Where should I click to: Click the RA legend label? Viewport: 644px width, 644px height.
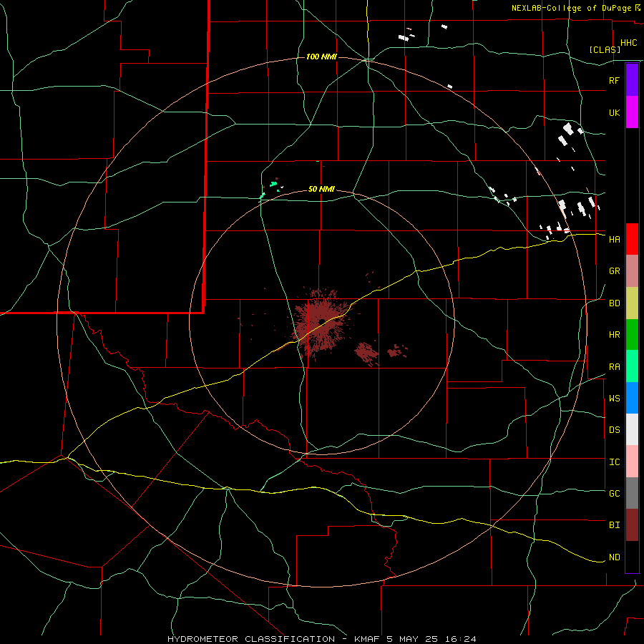[x=614, y=367]
